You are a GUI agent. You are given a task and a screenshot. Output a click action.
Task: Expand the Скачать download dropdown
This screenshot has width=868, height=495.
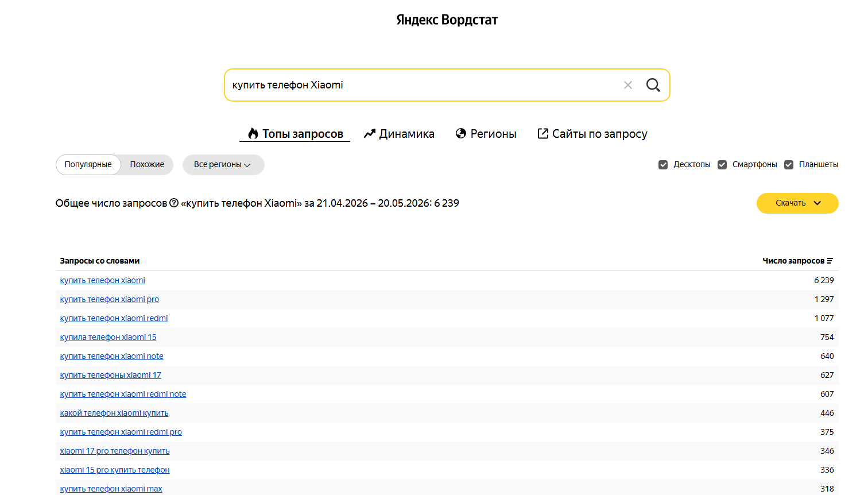(x=797, y=203)
